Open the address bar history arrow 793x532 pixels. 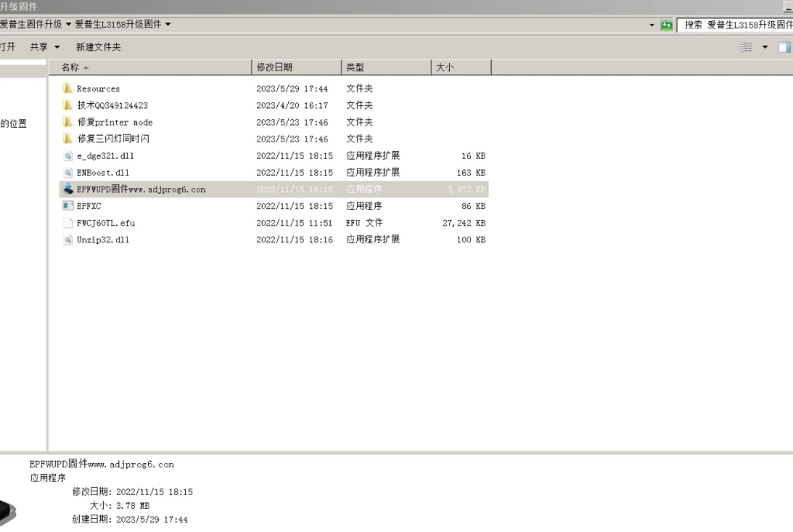651,25
